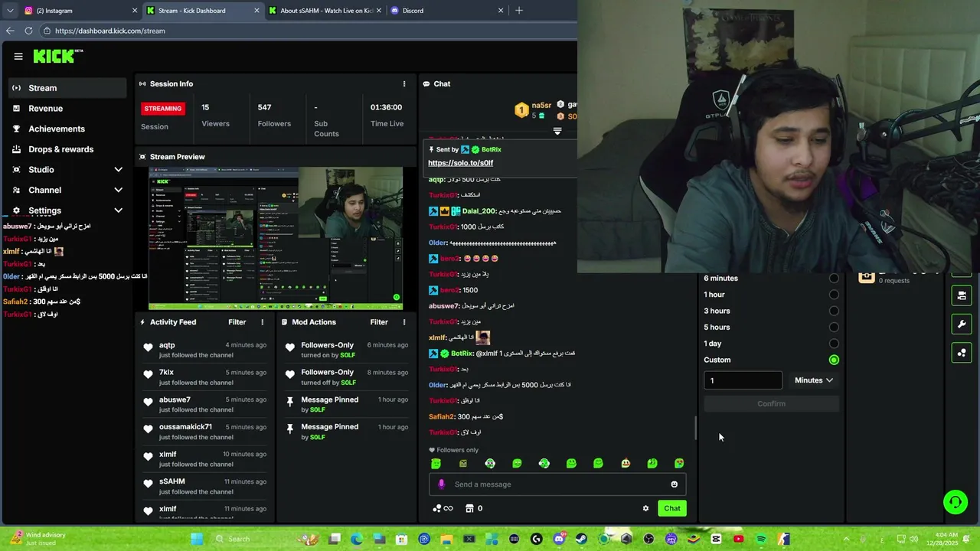
Task: Click the Windows Start button
Action: tap(197, 539)
